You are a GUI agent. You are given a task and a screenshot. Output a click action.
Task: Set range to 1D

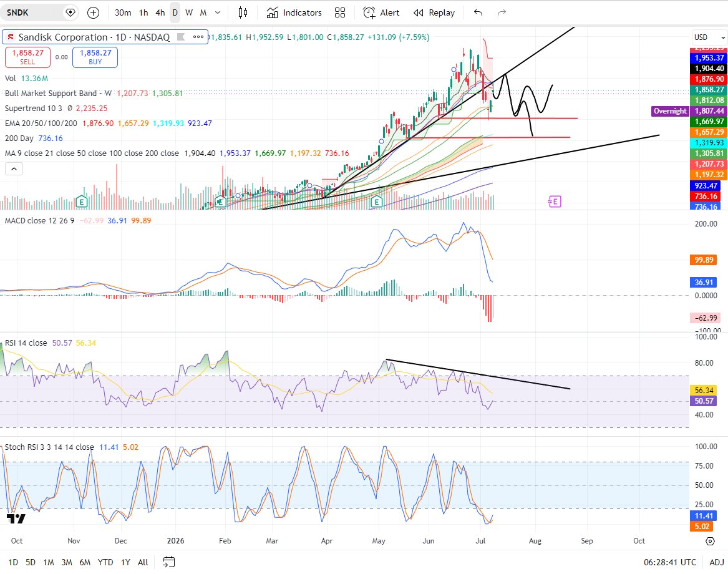[13, 562]
